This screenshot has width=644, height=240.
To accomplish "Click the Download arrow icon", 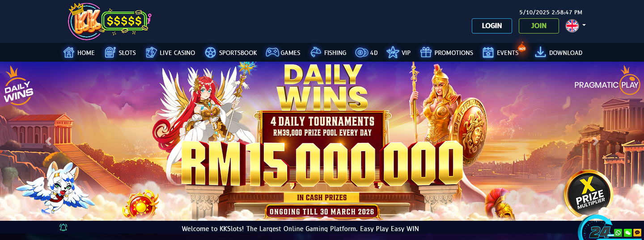I will pos(540,52).
